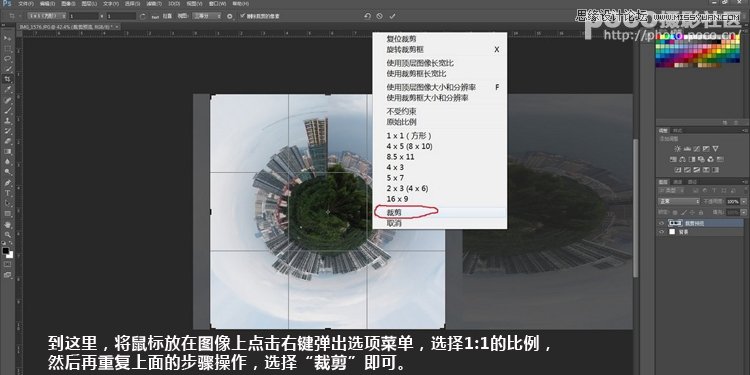Select the Dodge tool

(x=8, y=172)
